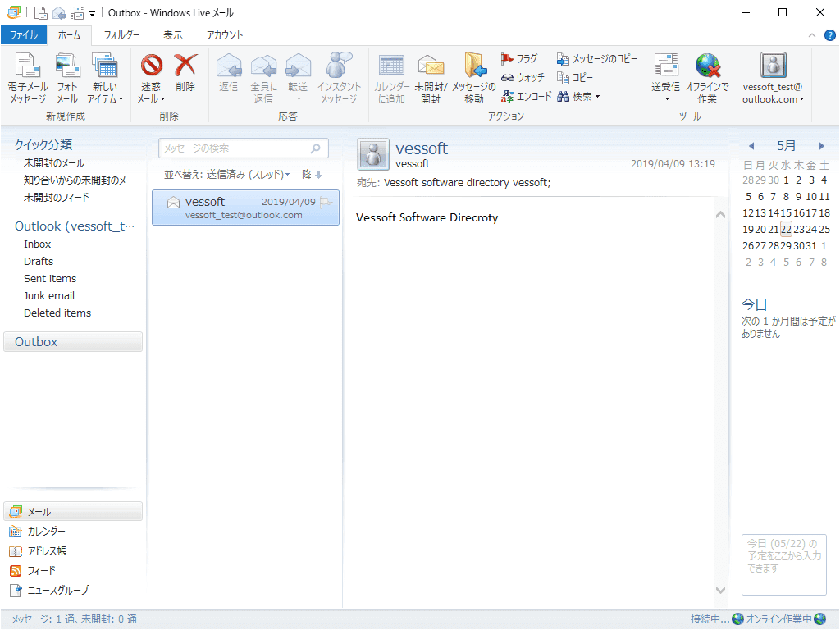Open 知り合いからの未開封のメール view

[x=80, y=180]
